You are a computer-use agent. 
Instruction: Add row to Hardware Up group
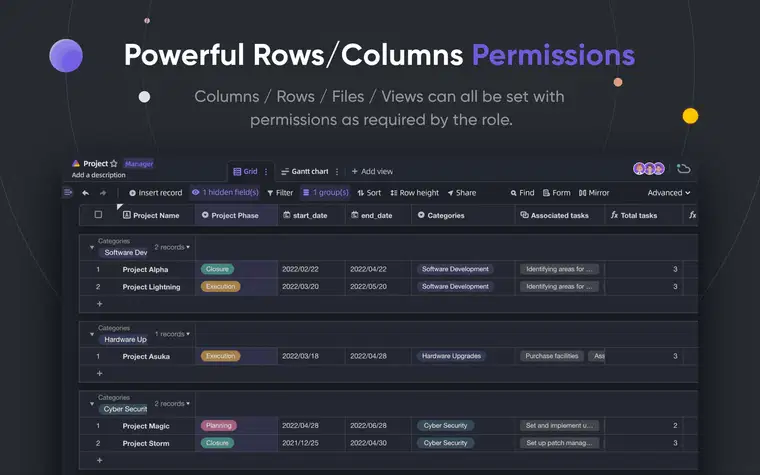point(99,373)
